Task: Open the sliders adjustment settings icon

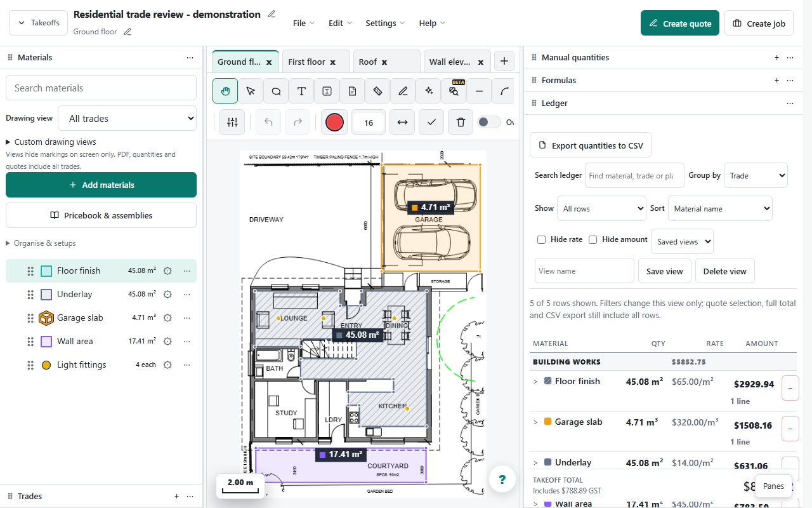Action: tap(232, 122)
